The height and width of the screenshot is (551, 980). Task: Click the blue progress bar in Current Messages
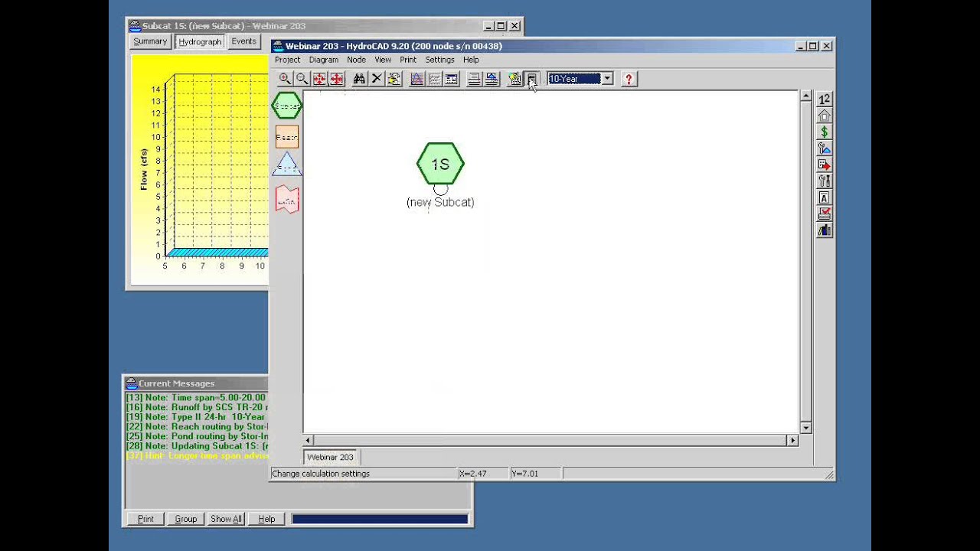tap(380, 519)
